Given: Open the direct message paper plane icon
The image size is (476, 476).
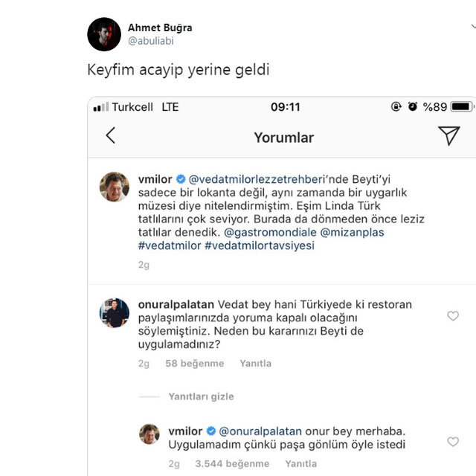Looking at the screenshot, I should click(448, 135).
